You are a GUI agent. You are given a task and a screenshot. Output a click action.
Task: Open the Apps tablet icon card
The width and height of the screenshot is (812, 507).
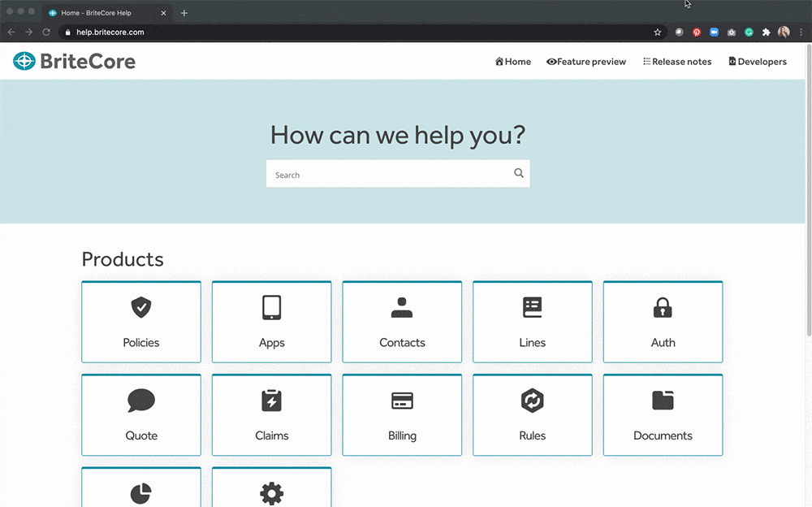pyautogui.click(x=271, y=322)
